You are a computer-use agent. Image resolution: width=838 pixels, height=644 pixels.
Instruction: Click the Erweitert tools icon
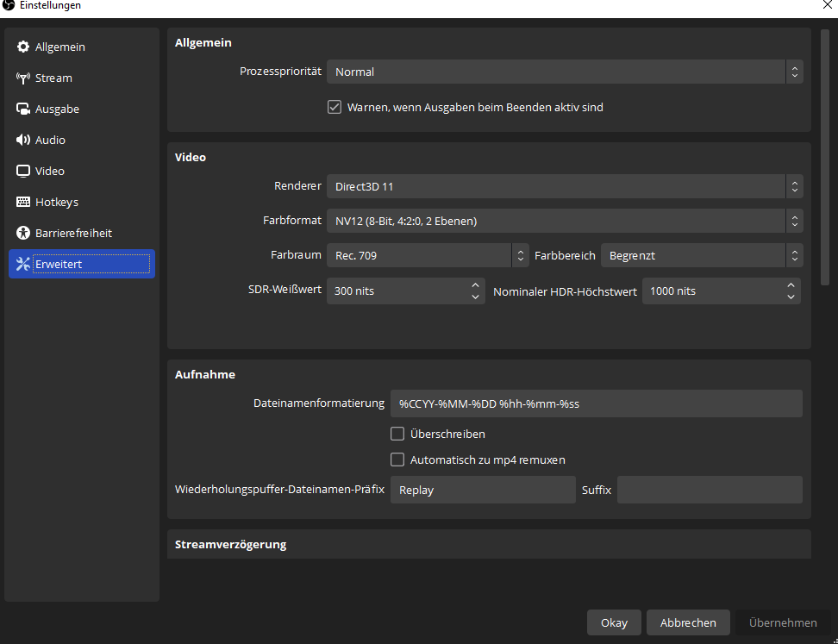click(x=23, y=264)
